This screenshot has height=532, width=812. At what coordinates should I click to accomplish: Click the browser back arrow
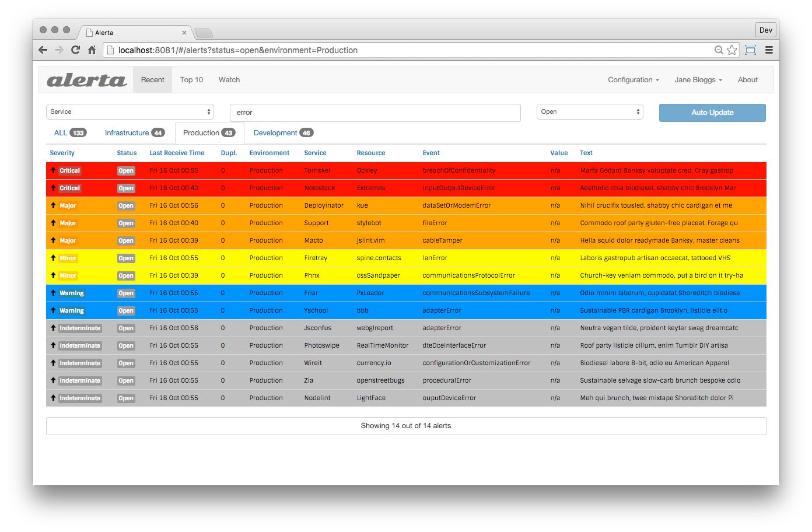[x=43, y=50]
